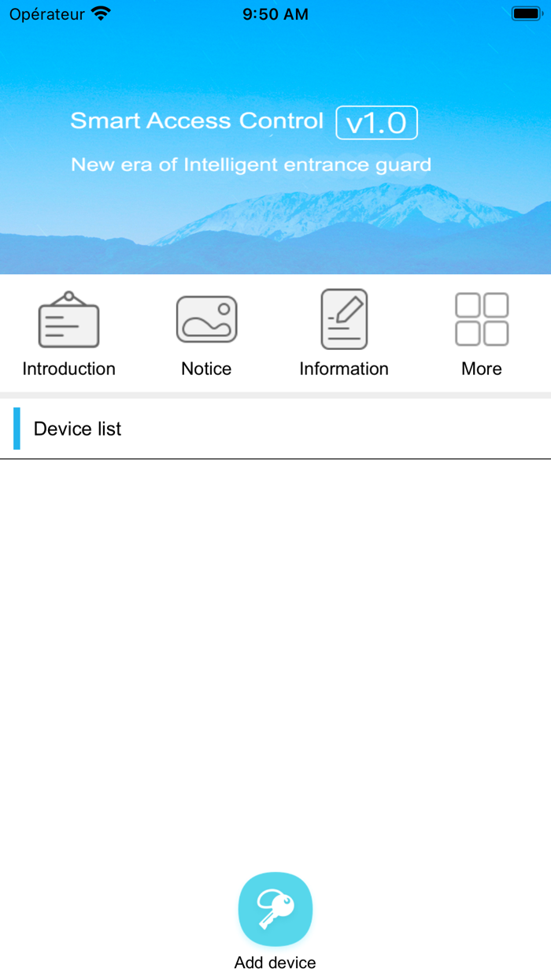Tap the Opérateur carrier label
551x980 pixels.
47,14
